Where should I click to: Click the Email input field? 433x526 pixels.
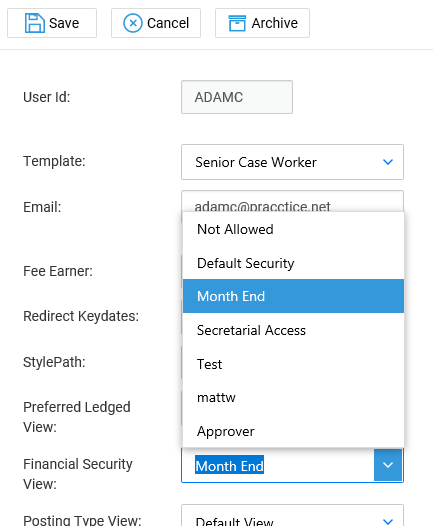(x=292, y=201)
